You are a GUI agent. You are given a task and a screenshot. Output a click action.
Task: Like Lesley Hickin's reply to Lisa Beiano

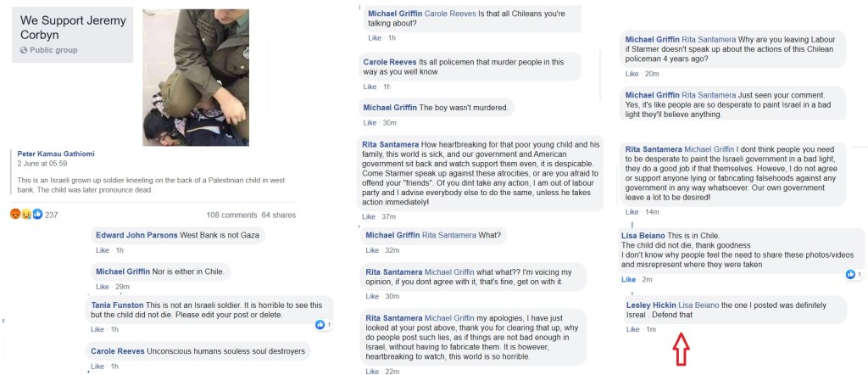pyautogui.click(x=632, y=329)
